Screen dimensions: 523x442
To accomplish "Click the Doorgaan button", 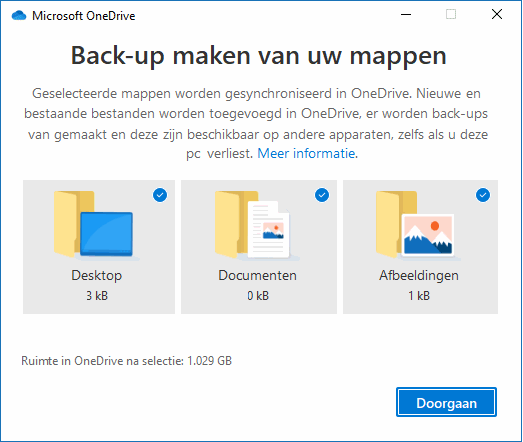I will (446, 402).
